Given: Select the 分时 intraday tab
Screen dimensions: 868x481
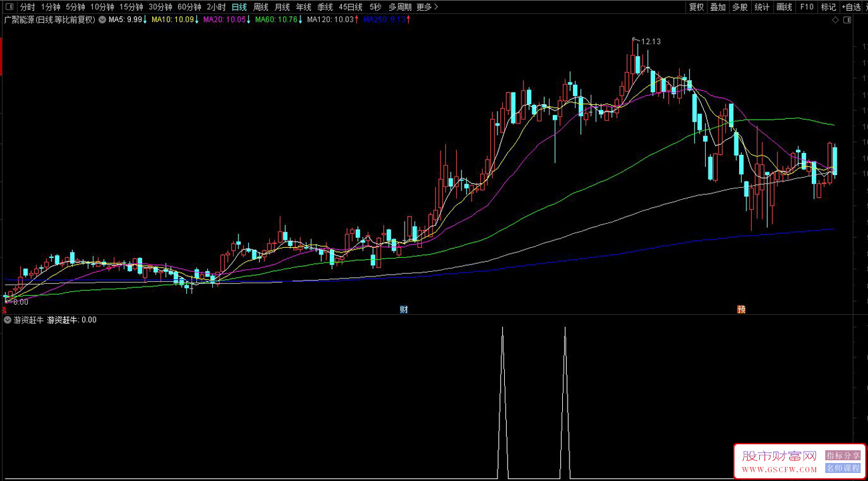Looking at the screenshot, I should (27, 7).
